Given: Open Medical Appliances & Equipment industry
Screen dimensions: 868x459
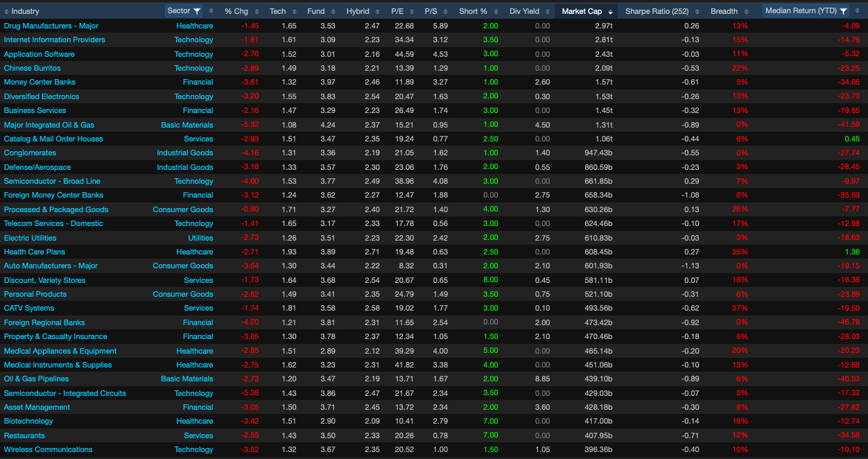Looking at the screenshot, I should click(60, 351).
